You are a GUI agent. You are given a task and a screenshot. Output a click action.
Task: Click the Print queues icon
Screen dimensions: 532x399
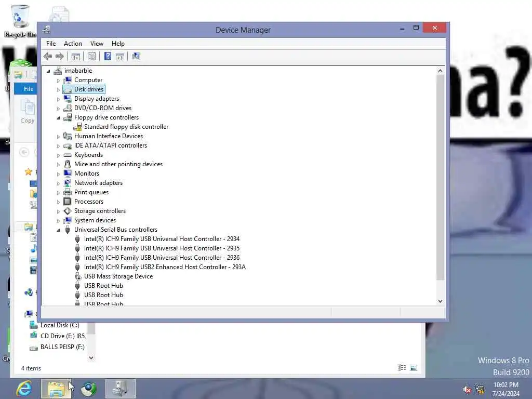tap(68, 192)
